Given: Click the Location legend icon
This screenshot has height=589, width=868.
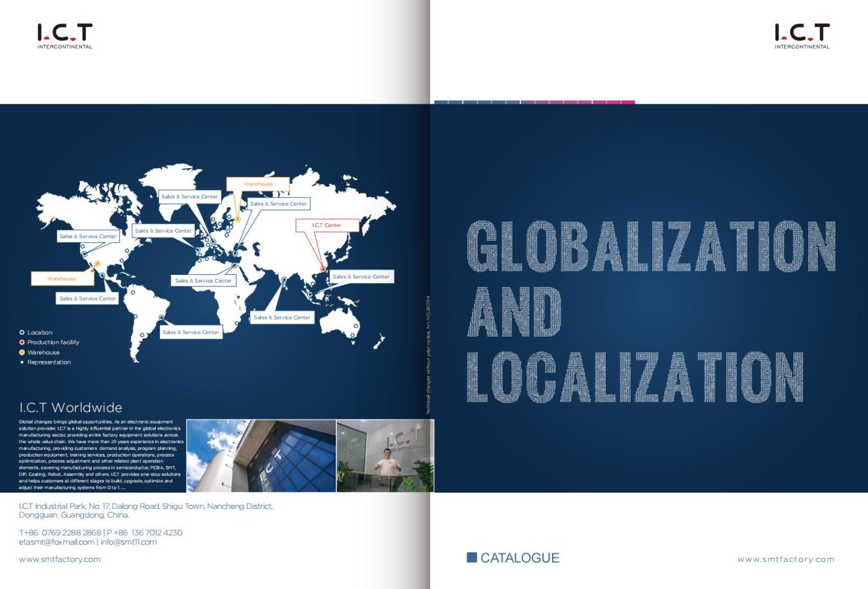Looking at the screenshot, I should pyautogui.click(x=21, y=332).
